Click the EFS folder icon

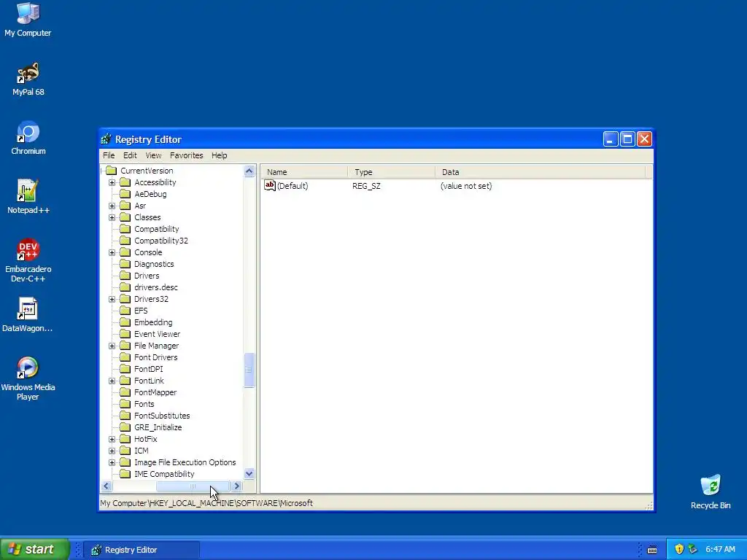[x=125, y=311]
